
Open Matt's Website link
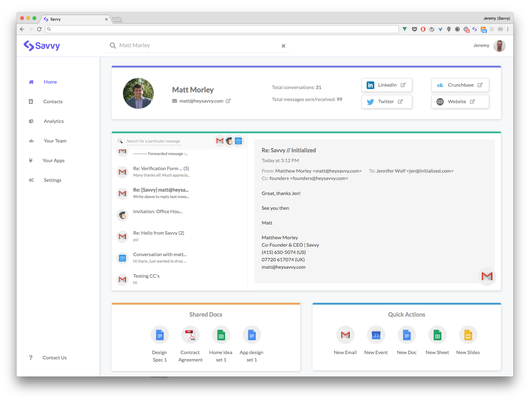pyautogui.click(x=460, y=102)
